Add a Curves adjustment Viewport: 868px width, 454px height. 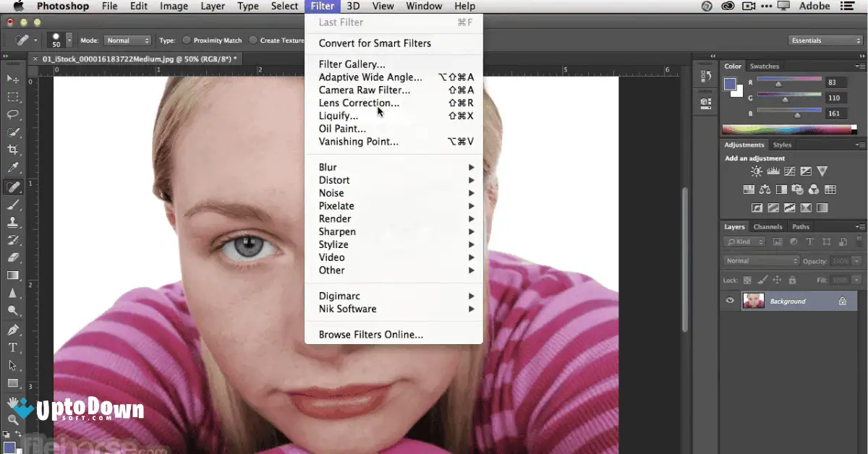pyautogui.click(x=789, y=171)
